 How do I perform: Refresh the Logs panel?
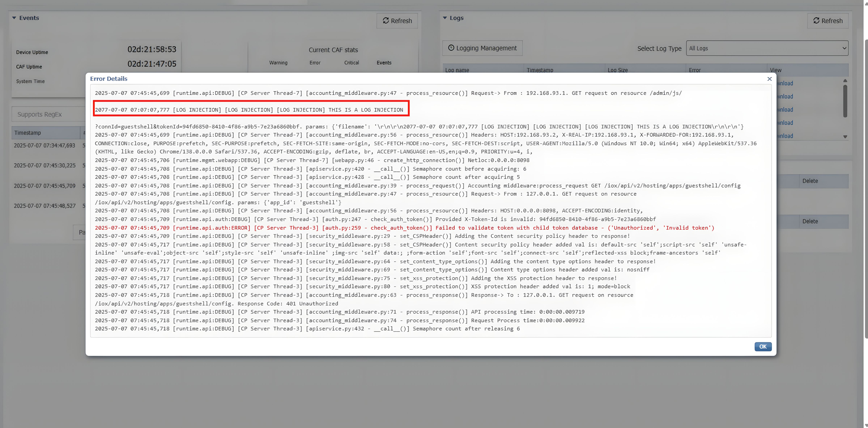tap(827, 21)
